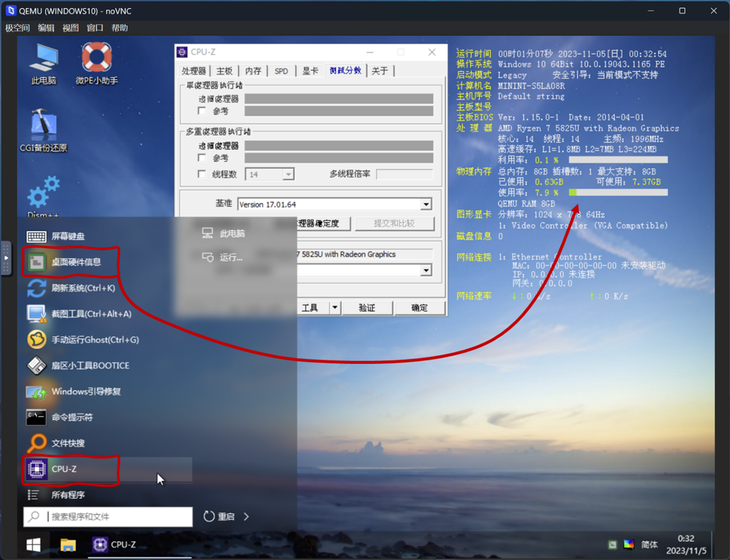The image size is (730, 560).
Task: Click 所有程序 list icon
Action: coord(33,495)
